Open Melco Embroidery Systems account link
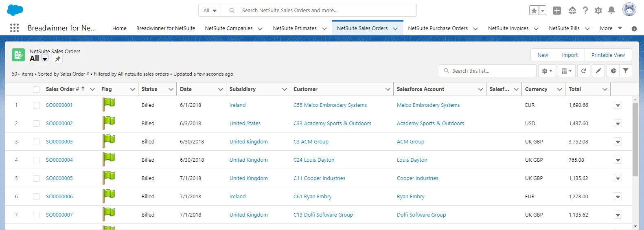The height and width of the screenshot is (230, 644). pos(428,105)
